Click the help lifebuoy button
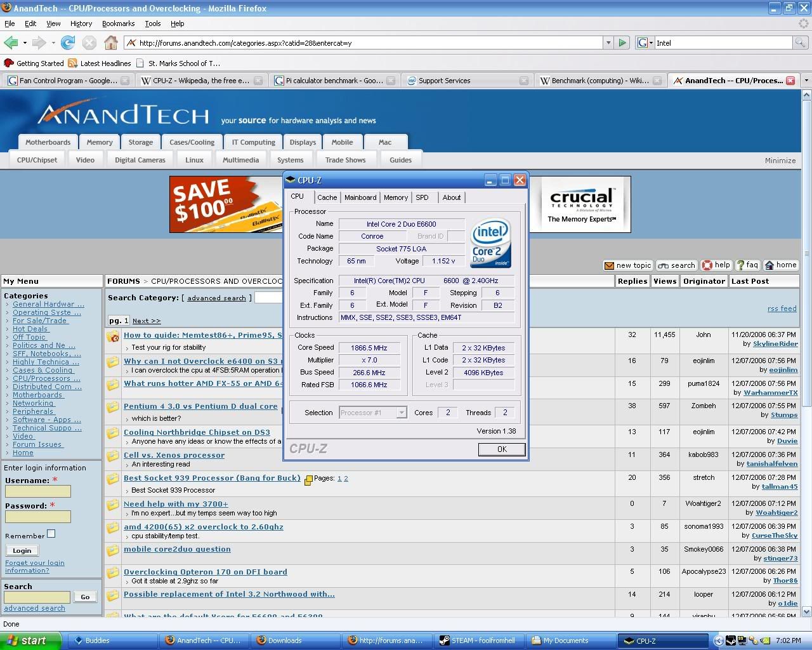Screen dimensions: 812x650 pyautogui.click(x=716, y=265)
